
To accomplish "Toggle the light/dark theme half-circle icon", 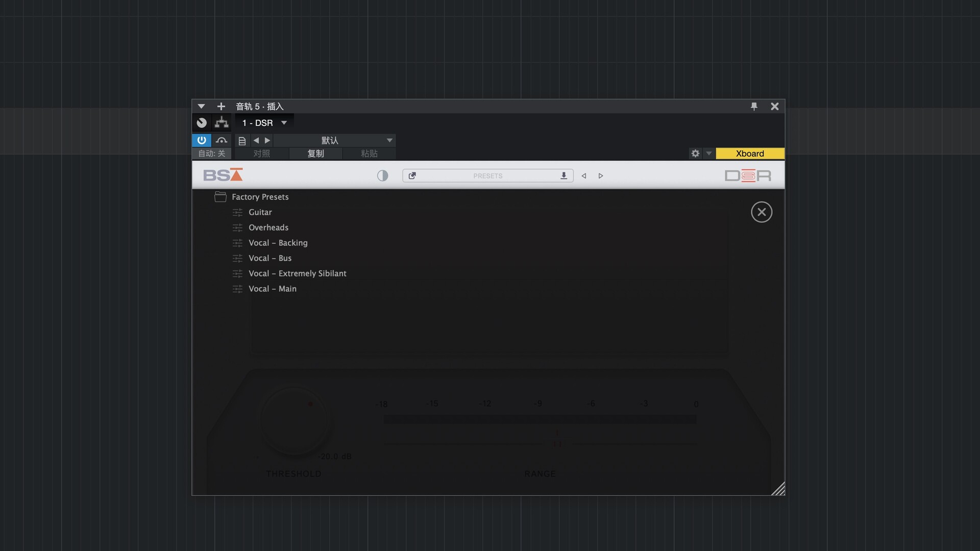I will click(382, 176).
